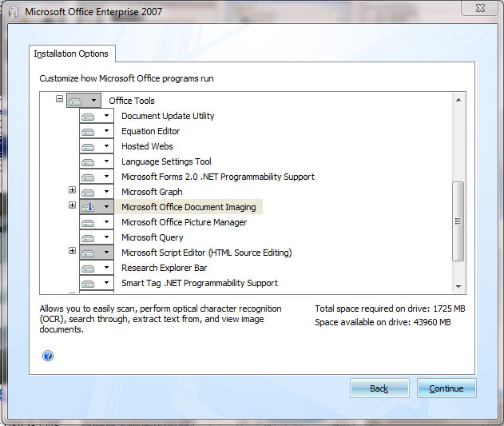Select Document Update Utility entry
The height and width of the screenshot is (426, 504).
coord(168,116)
